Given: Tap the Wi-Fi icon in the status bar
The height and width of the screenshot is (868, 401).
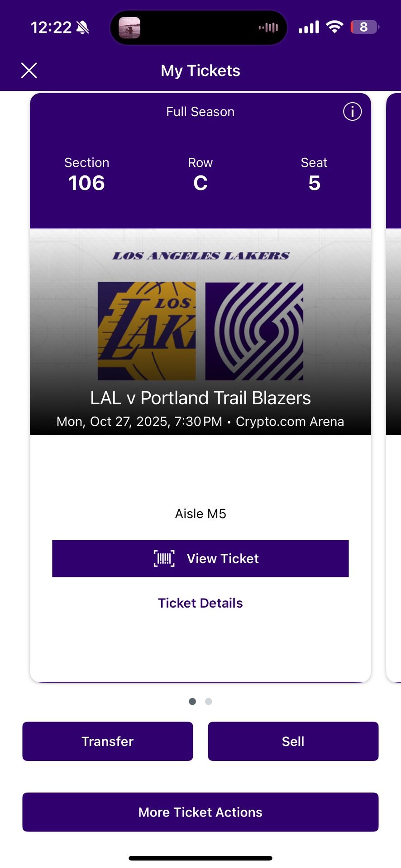Looking at the screenshot, I should coord(334,27).
